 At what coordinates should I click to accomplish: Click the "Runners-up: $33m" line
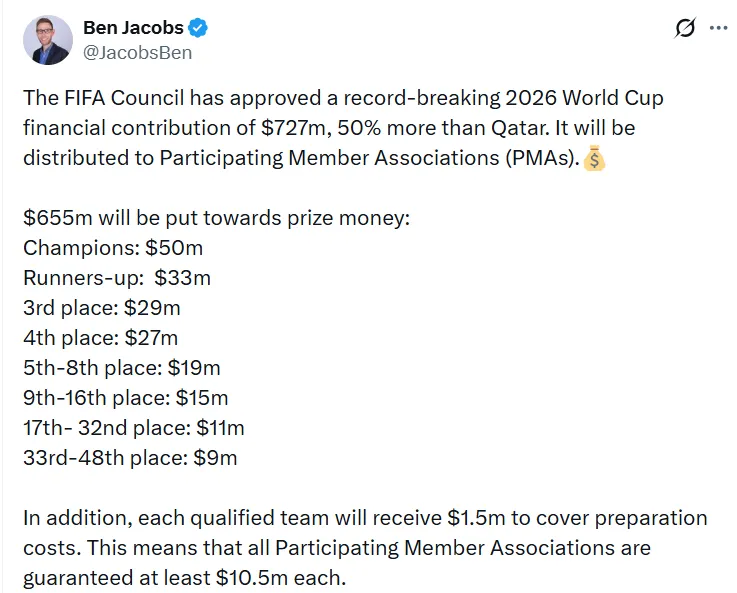(x=117, y=278)
